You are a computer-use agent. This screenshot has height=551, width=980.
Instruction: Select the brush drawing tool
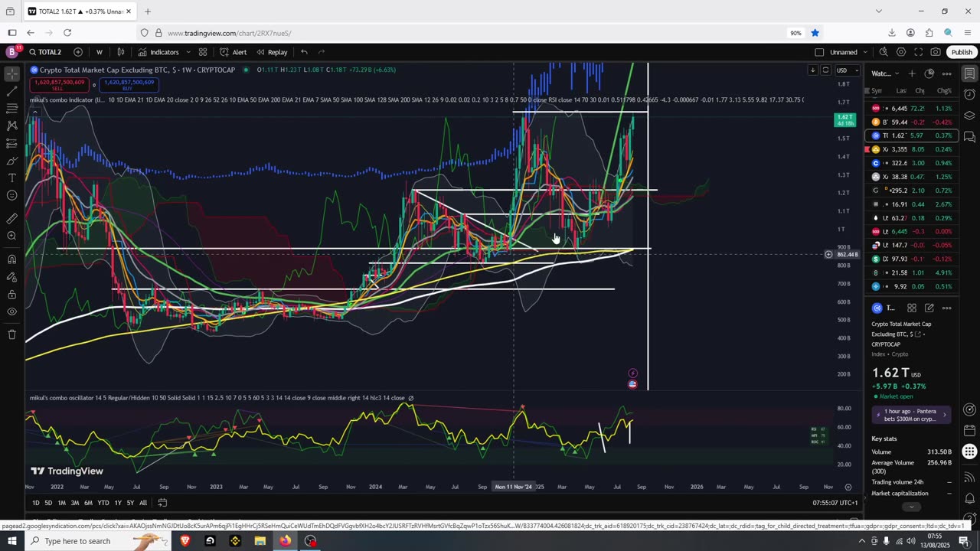[11, 161]
